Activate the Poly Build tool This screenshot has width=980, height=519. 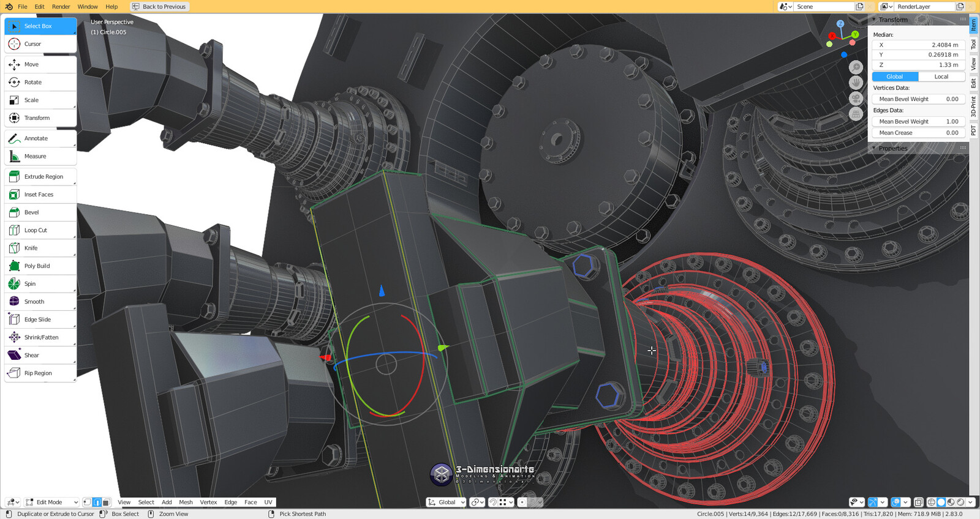click(x=40, y=266)
